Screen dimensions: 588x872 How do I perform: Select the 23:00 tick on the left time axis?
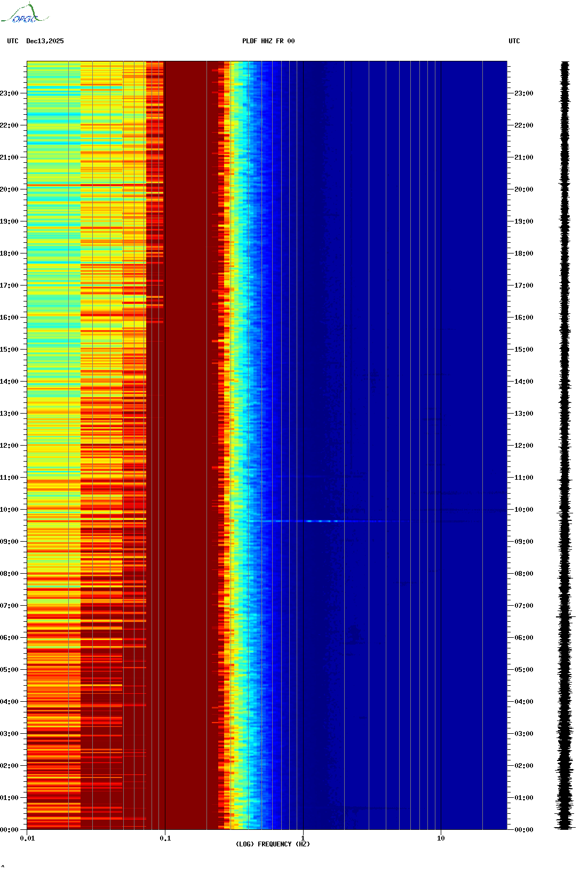click(x=10, y=93)
